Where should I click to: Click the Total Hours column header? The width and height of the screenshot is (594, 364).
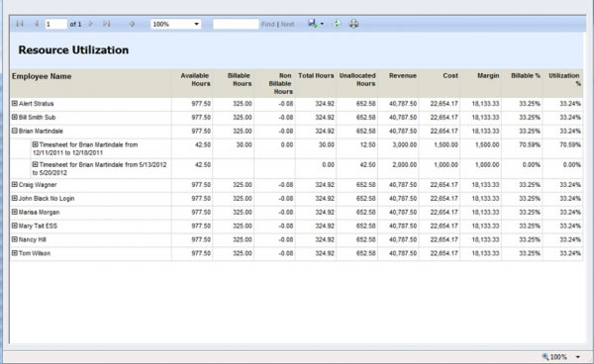click(316, 76)
